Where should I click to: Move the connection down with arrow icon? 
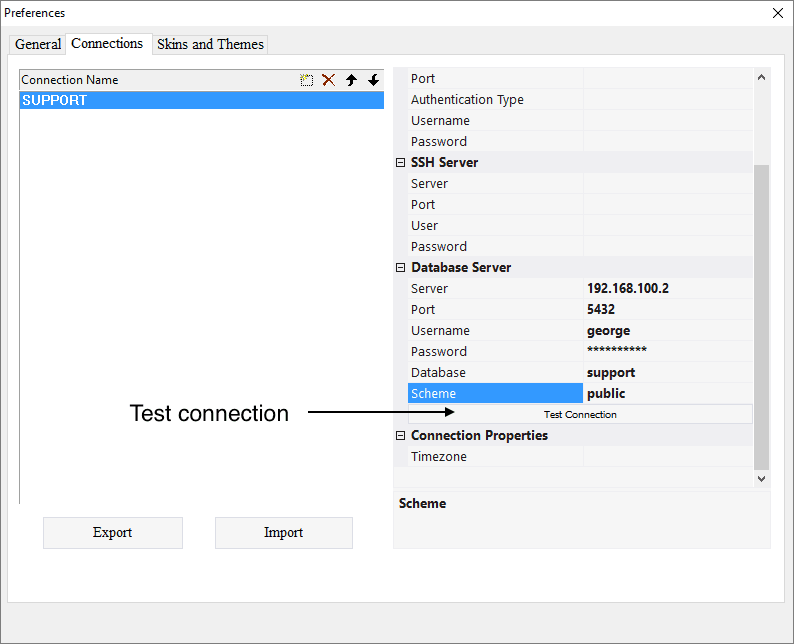(373, 80)
